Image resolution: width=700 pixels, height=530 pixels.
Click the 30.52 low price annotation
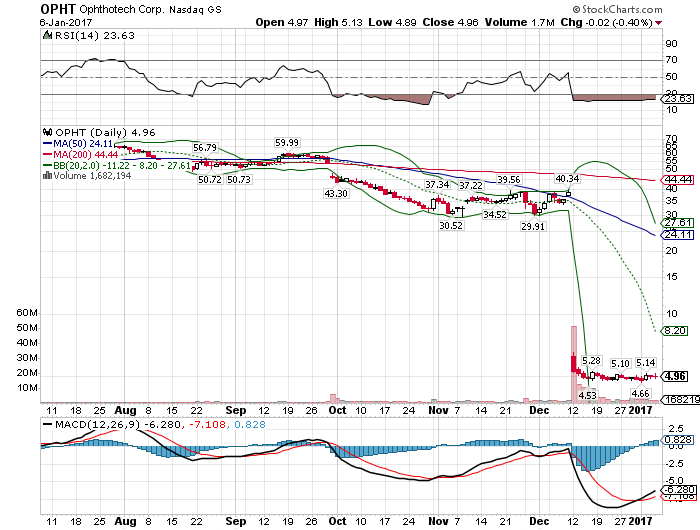pos(451,225)
